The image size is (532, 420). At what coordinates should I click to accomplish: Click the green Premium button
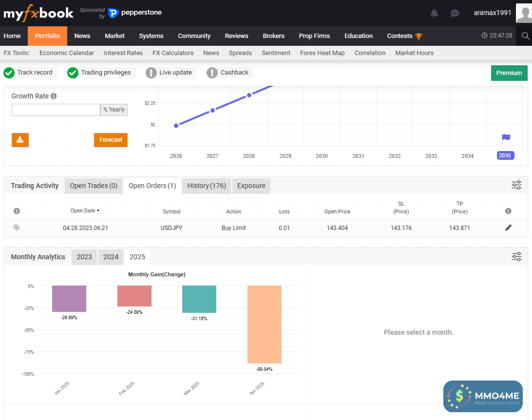pos(509,73)
